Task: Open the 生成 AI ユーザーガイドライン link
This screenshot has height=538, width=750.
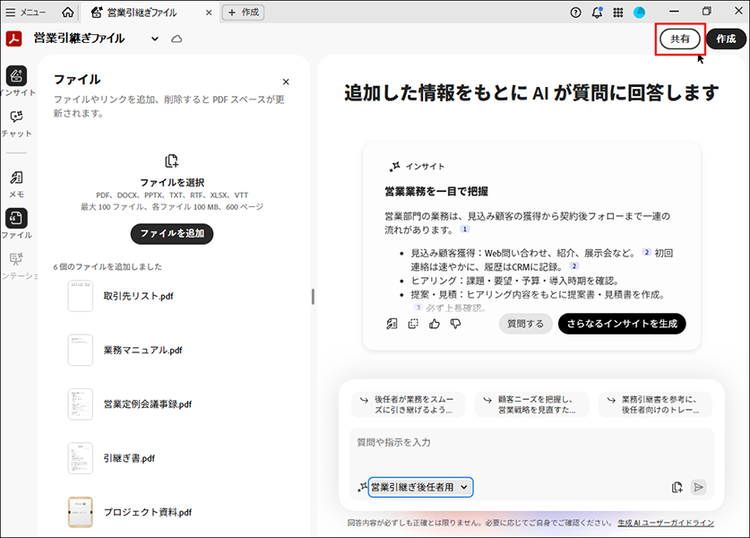Action: point(665,523)
